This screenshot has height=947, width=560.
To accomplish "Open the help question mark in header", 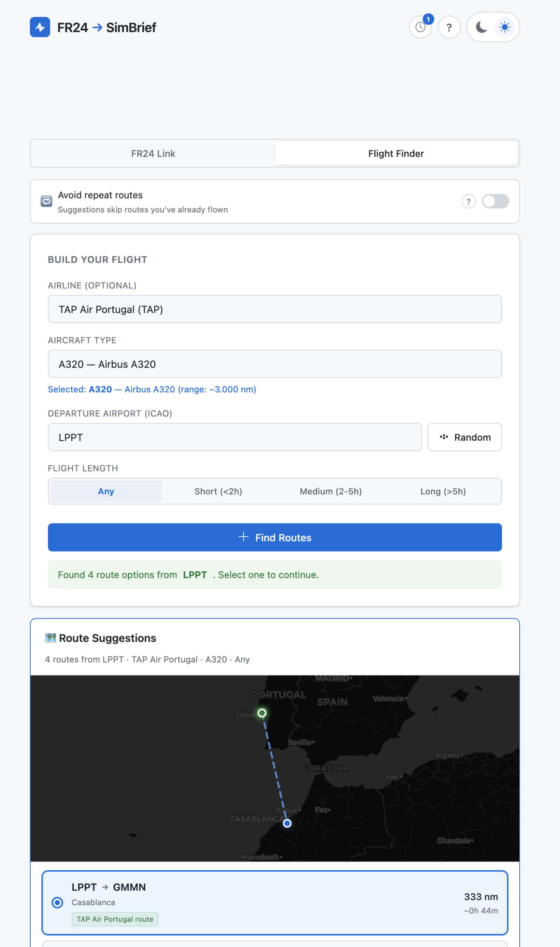I will pyautogui.click(x=449, y=27).
